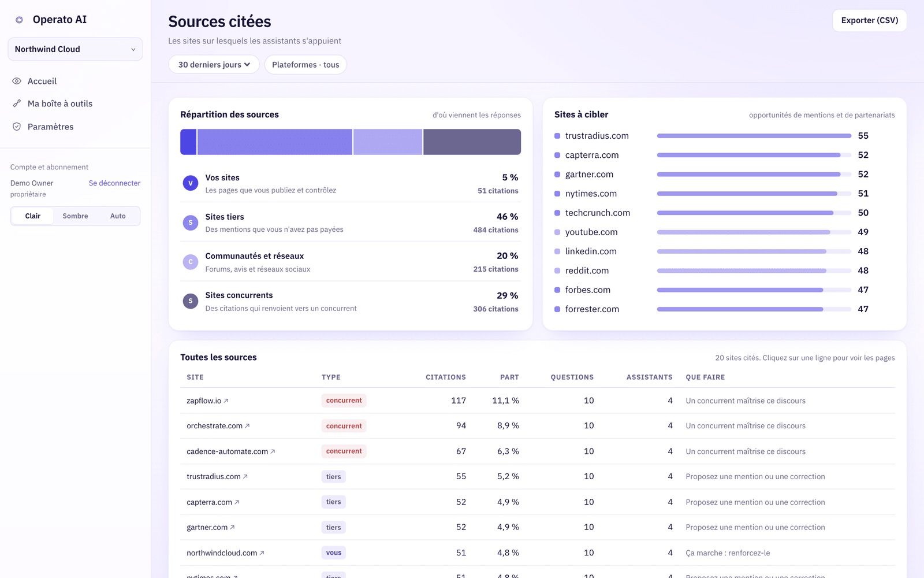Click the eye icon beside Accueil
The width and height of the screenshot is (924, 578).
17,81
